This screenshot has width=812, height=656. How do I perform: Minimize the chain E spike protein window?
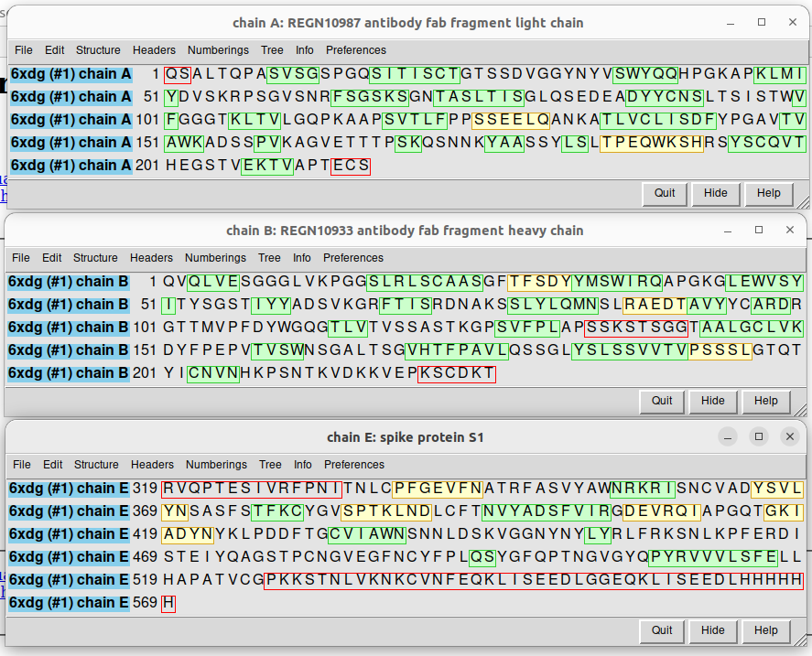click(x=728, y=437)
